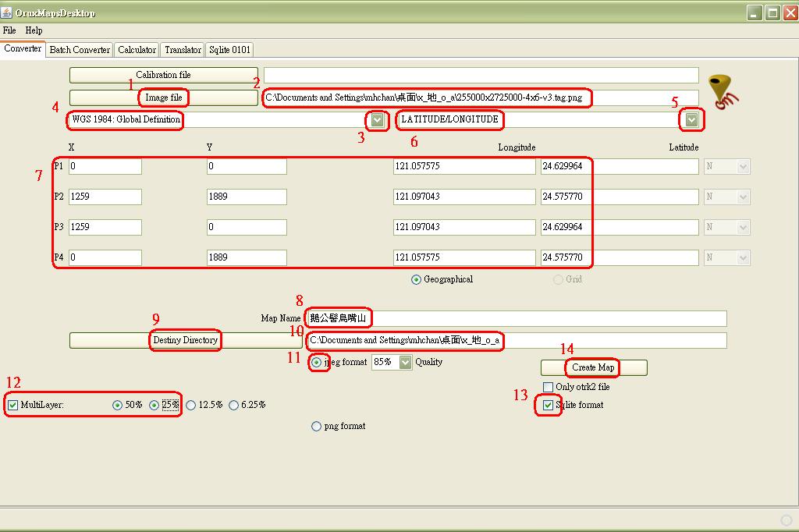
Task: Click the P4 longitude field
Action: pyautogui.click(x=464, y=257)
